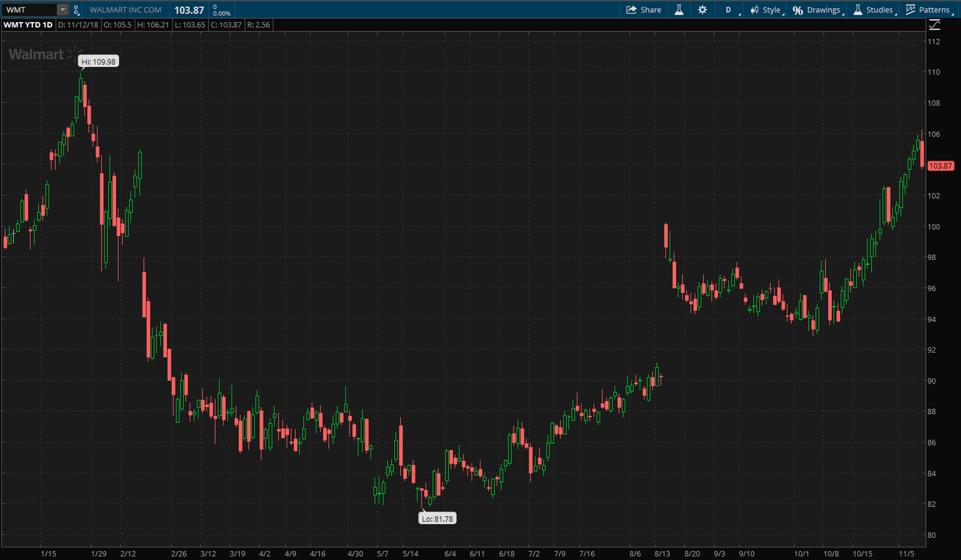The height and width of the screenshot is (560, 961).
Task: Click the 0.00% net change value
Action: click(x=222, y=13)
